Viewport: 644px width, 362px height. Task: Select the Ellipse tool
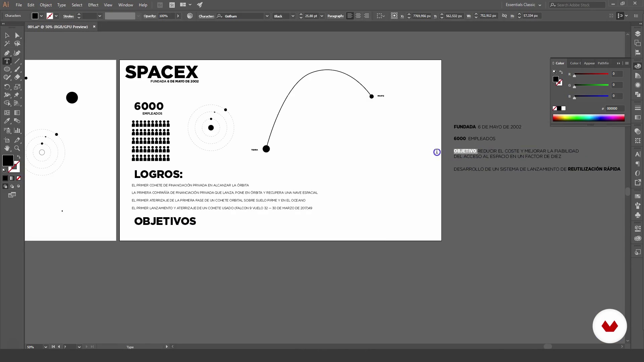point(7,69)
